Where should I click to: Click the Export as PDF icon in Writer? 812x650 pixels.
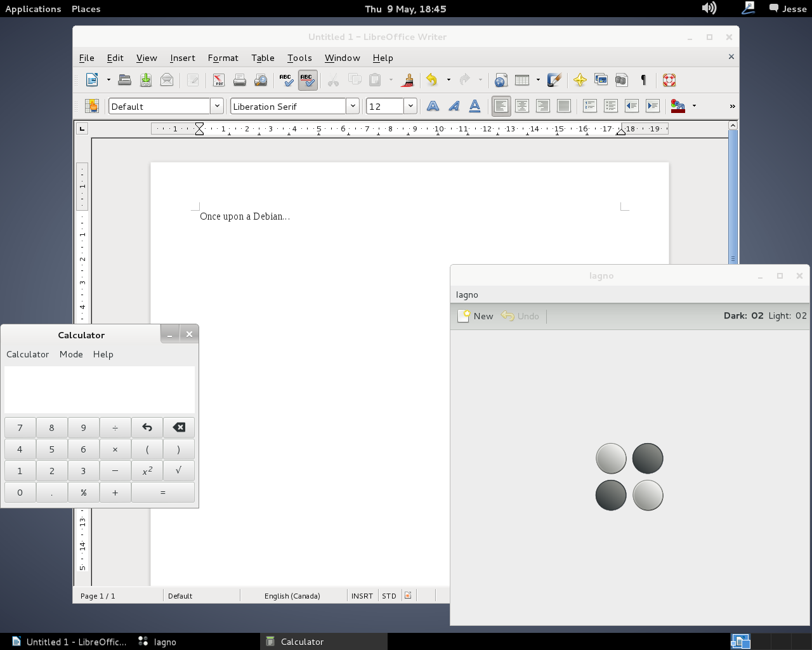click(x=218, y=80)
